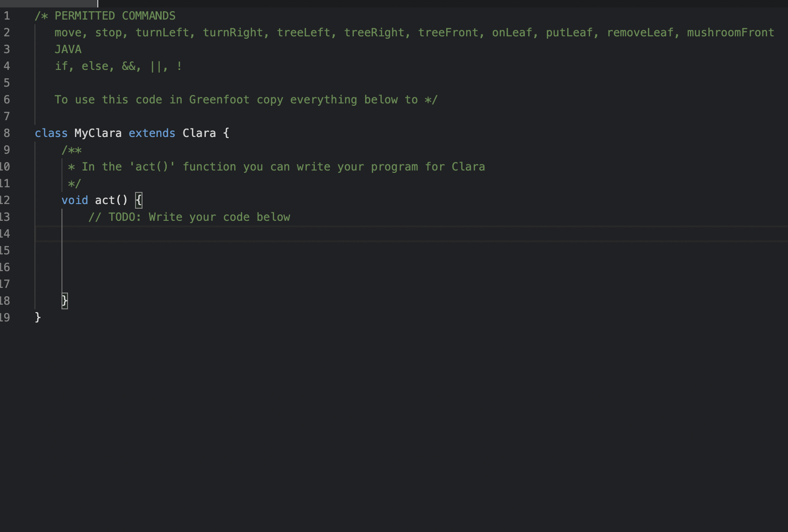Click the line number 1 in the gutter
Screen dimensions: 788x532
coord(7,15)
